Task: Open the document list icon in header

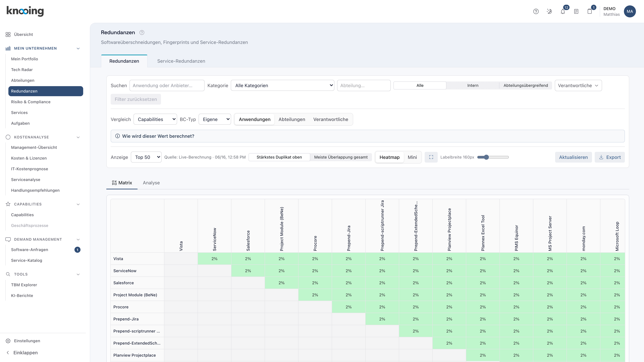Action: coord(576,12)
